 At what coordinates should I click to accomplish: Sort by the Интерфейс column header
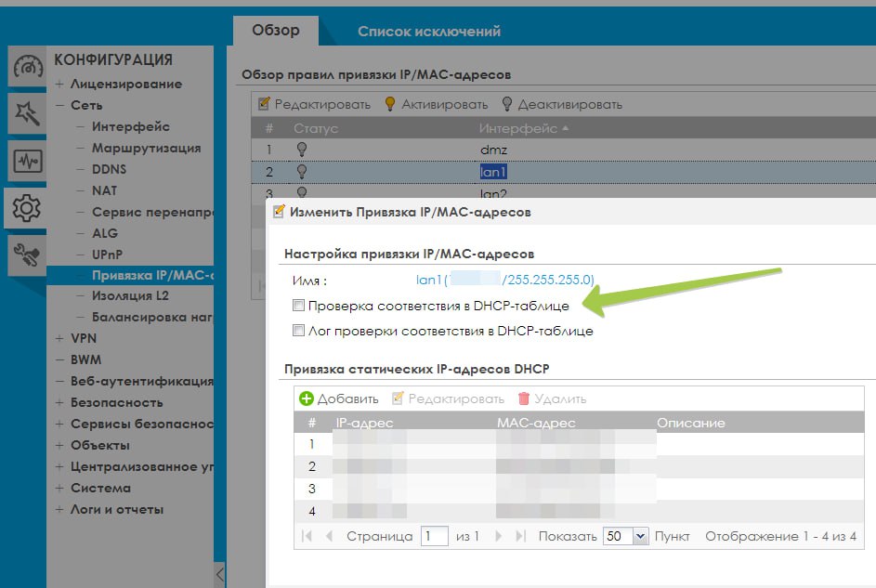[x=518, y=128]
